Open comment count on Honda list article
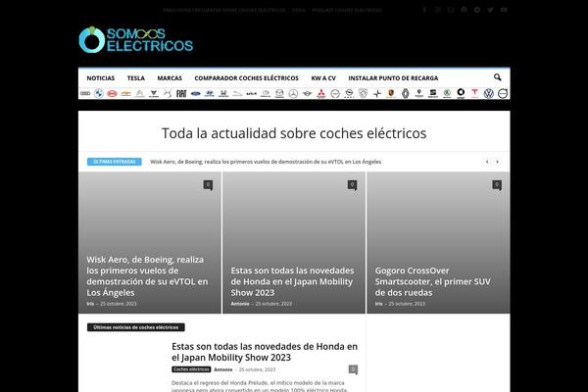Screen dimensions: 588x392 tap(353, 369)
